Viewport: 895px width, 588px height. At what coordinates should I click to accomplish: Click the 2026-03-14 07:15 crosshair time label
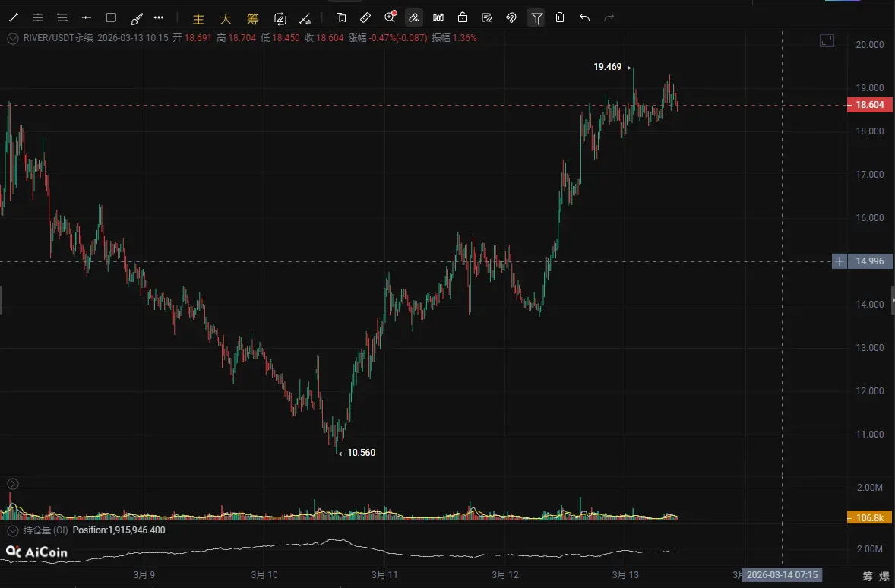tap(782, 575)
